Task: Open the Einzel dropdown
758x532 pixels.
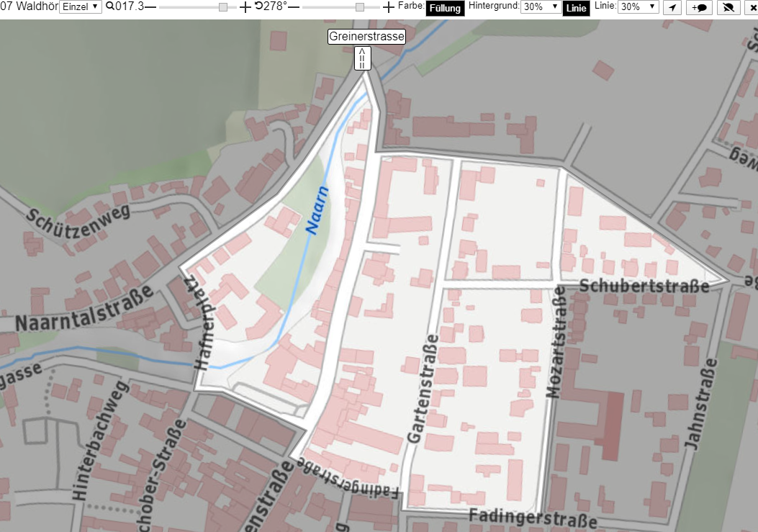Action: click(80, 6)
